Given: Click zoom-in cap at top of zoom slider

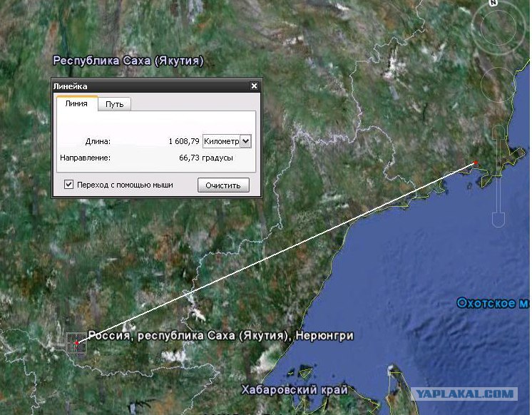Looking at the screenshot, I should click(498, 133).
